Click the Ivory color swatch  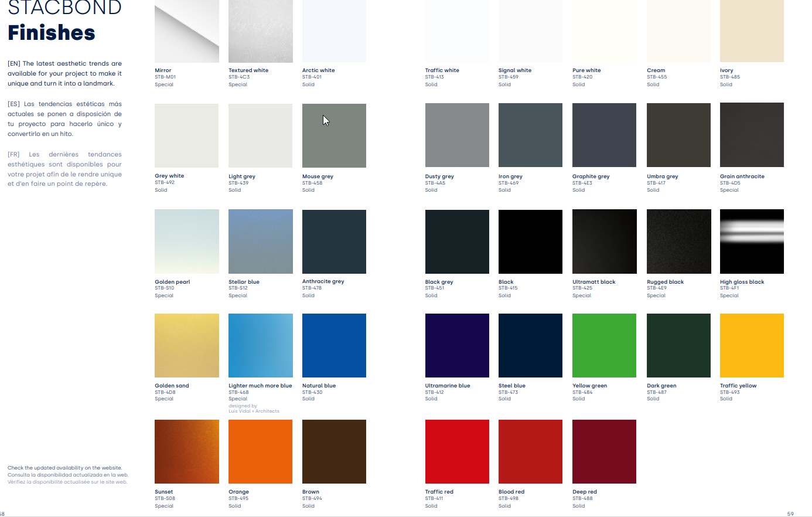[x=752, y=31]
